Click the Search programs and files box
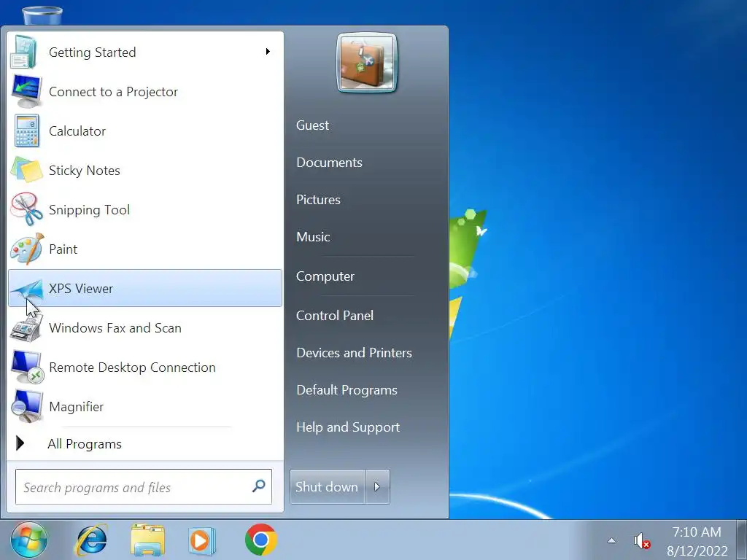The width and height of the screenshot is (747, 560). tap(144, 486)
